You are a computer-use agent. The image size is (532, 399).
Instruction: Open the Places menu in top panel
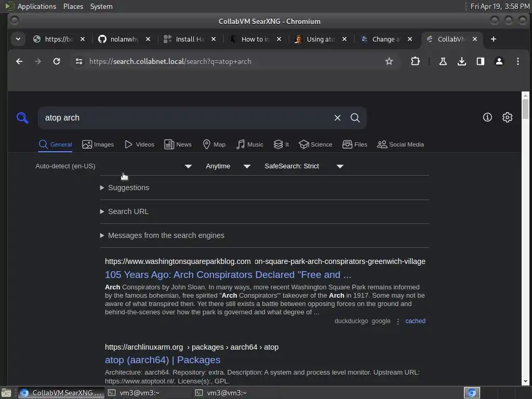click(73, 6)
